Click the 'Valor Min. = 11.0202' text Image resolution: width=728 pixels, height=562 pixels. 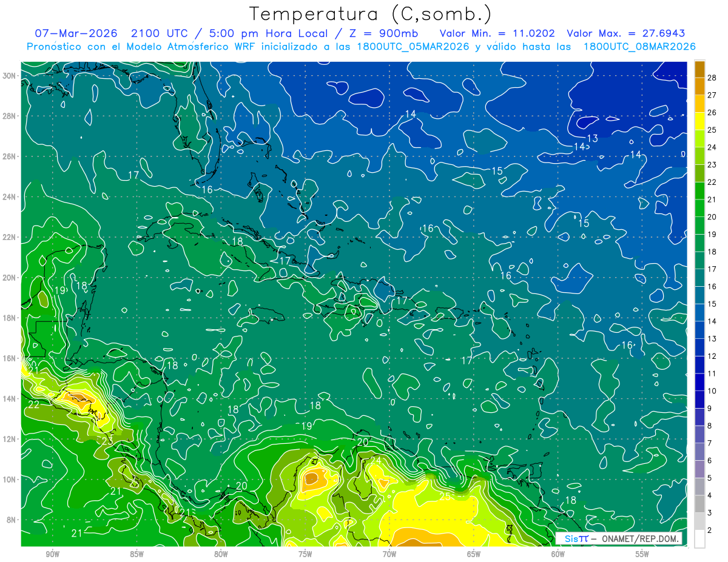(498, 33)
